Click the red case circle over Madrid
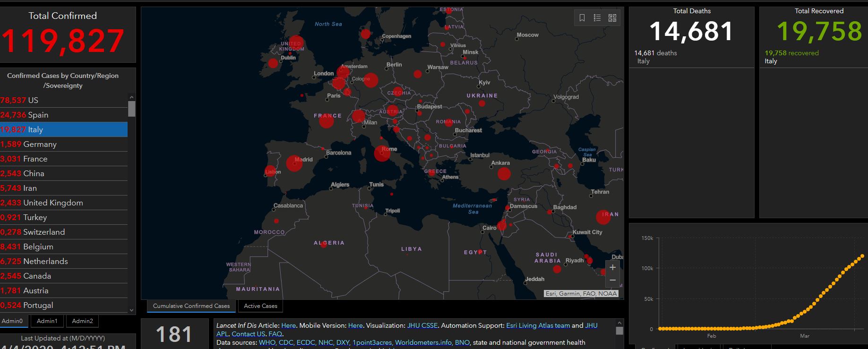868x349 pixels. (x=294, y=163)
